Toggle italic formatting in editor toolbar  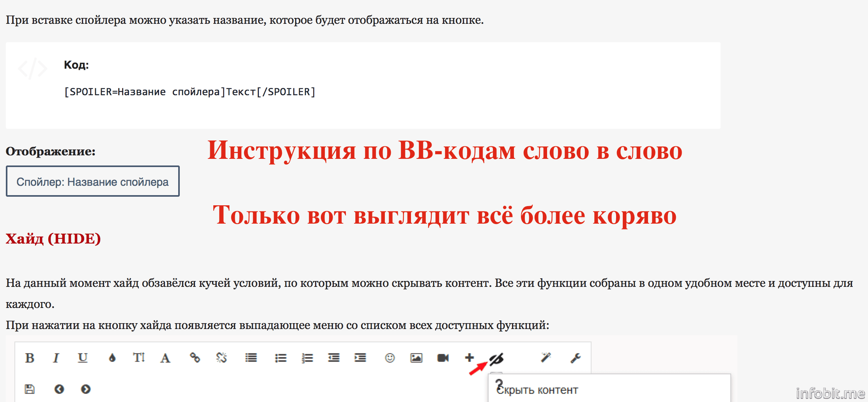tap(56, 358)
